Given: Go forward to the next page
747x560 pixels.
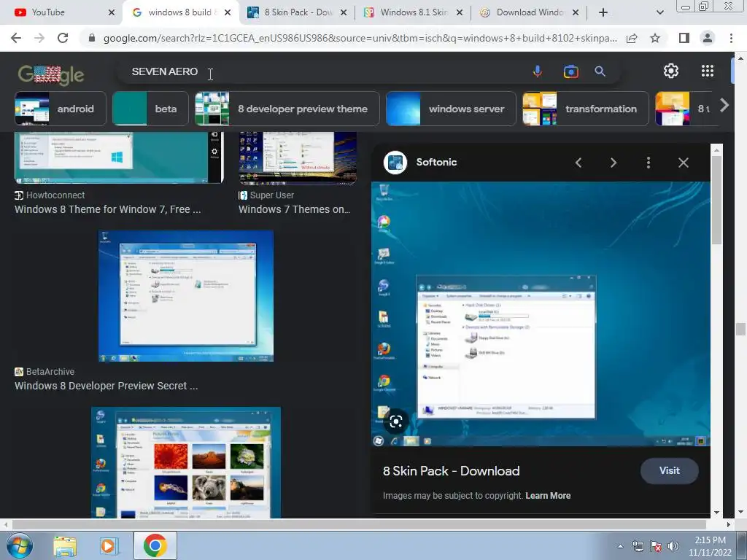Looking at the screenshot, I should 39,38.
